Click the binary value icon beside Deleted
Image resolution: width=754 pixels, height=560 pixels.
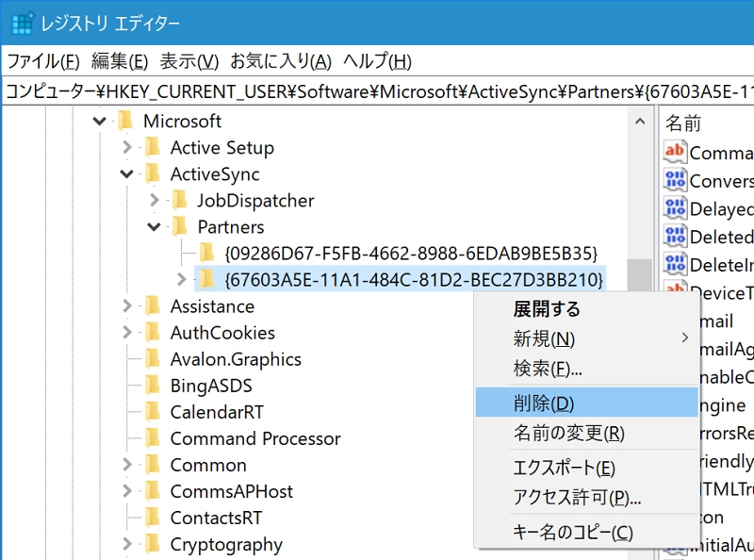pyautogui.click(x=675, y=236)
